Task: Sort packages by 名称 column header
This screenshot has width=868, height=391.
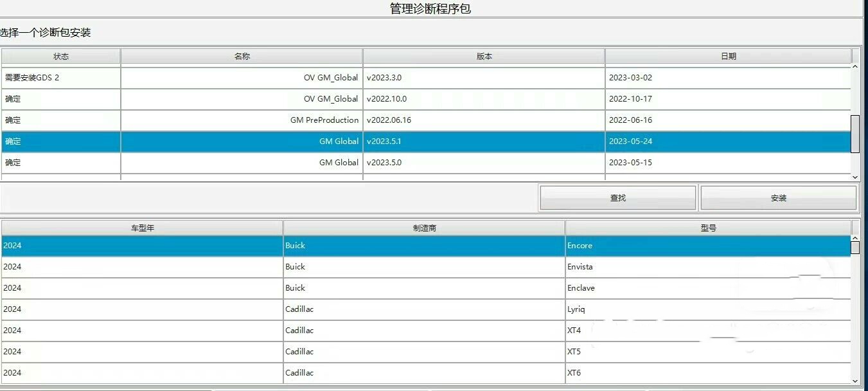Action: (242, 57)
